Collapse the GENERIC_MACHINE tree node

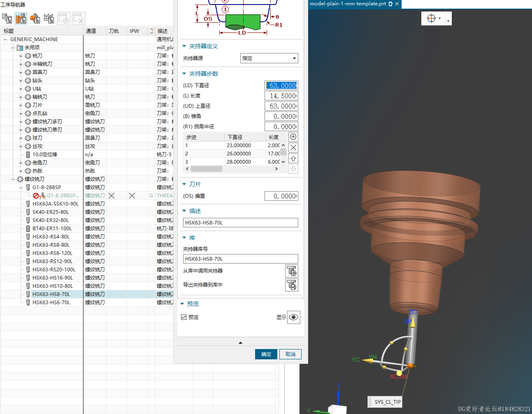point(5,39)
